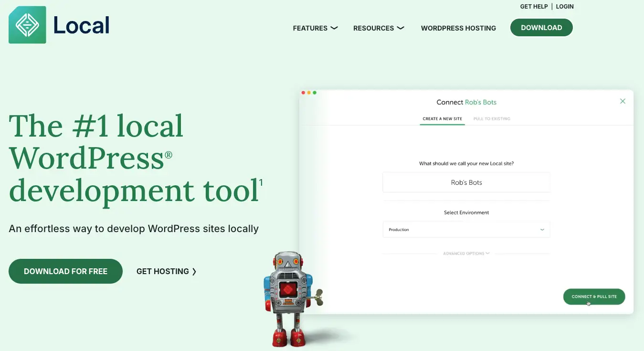The height and width of the screenshot is (351, 644).
Task: Click the Download button in header
Action: point(541,28)
